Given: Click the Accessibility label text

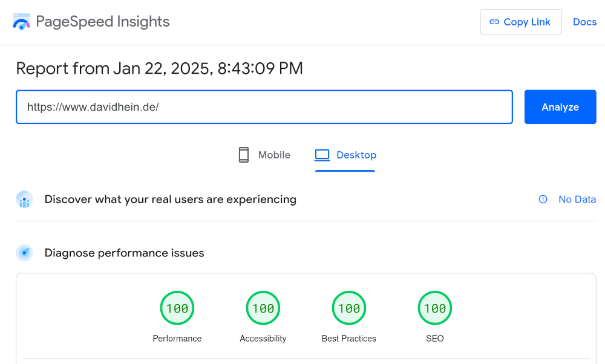Looking at the screenshot, I should [x=263, y=339].
